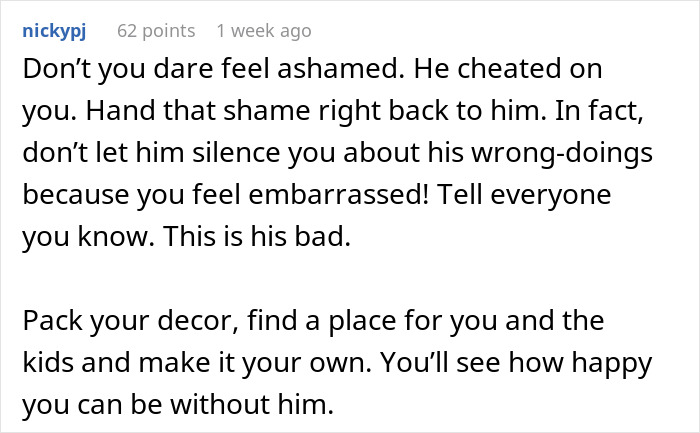Viewport: 700px width, 433px height.
Task: Click 'Pack your decor,' text
Action: pyautogui.click(x=130, y=322)
